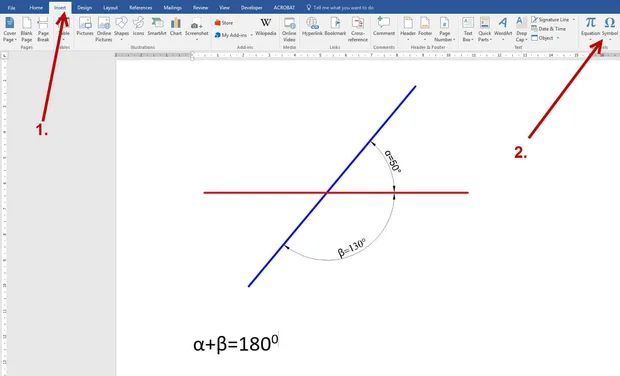Viewport: 620px width, 376px height.
Task: Insert a Text Box
Action: click(x=468, y=30)
